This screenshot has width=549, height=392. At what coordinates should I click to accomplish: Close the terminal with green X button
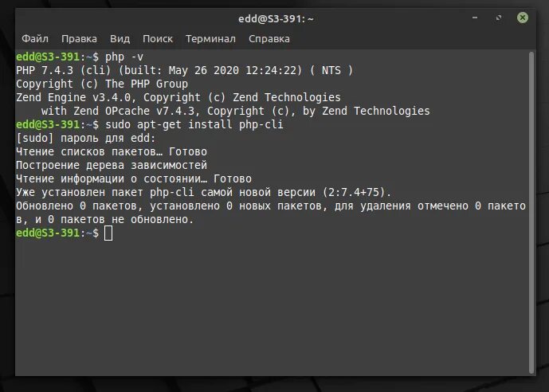tap(523, 18)
